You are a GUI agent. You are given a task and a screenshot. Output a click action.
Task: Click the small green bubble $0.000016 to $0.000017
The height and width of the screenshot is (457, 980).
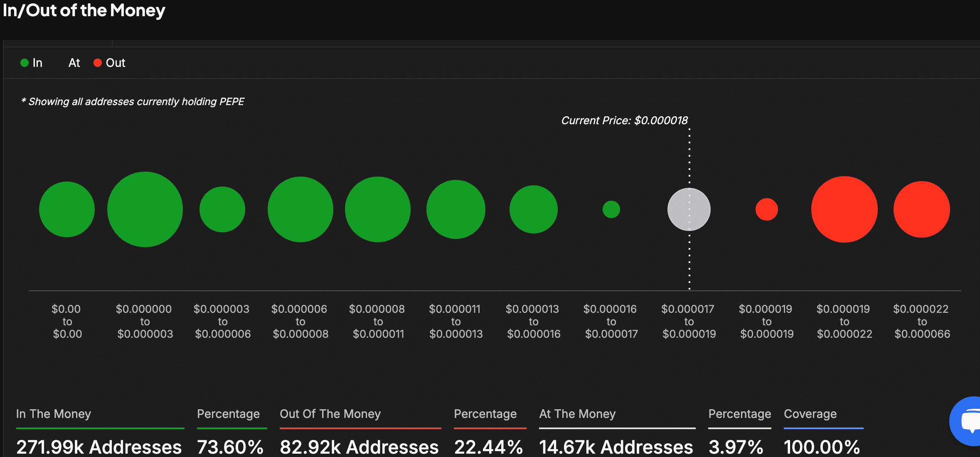tap(611, 209)
